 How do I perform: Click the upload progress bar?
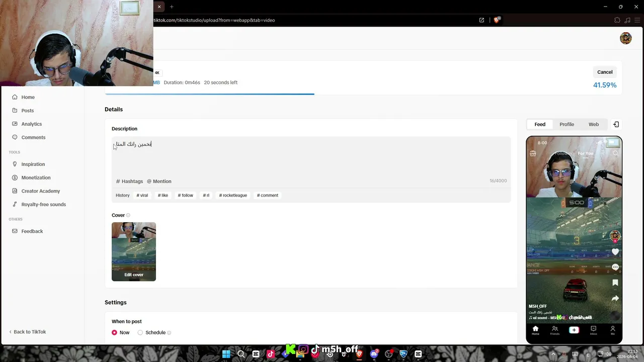(363, 94)
